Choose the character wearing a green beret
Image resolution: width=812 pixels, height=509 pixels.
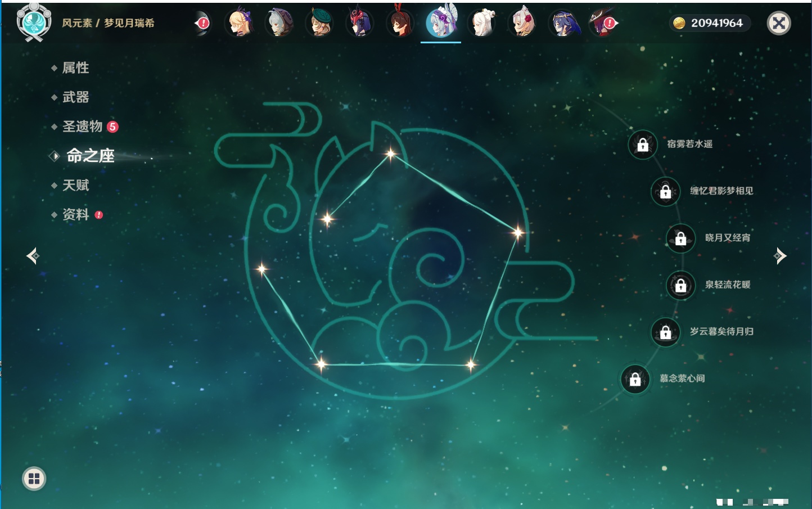click(x=321, y=23)
